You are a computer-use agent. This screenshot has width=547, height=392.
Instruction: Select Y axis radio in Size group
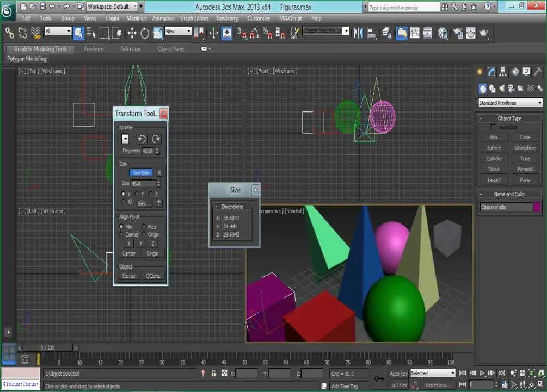coord(137,194)
